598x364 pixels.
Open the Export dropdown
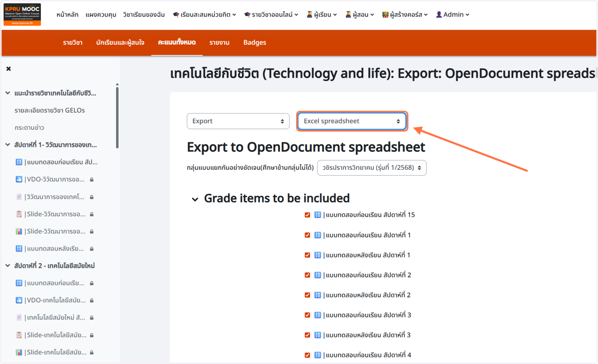[x=238, y=121]
